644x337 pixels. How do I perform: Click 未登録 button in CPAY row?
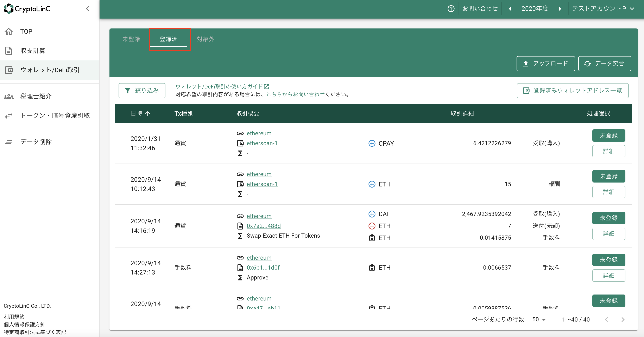[x=609, y=136]
